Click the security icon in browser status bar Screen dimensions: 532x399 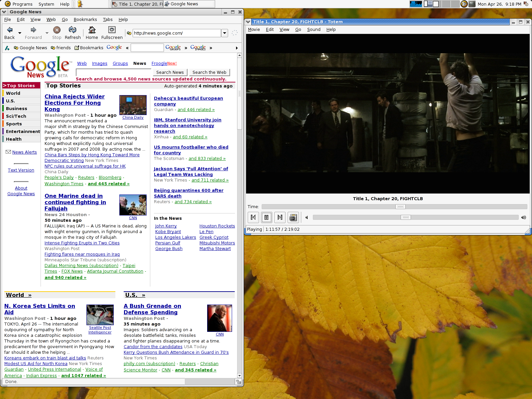point(238,382)
